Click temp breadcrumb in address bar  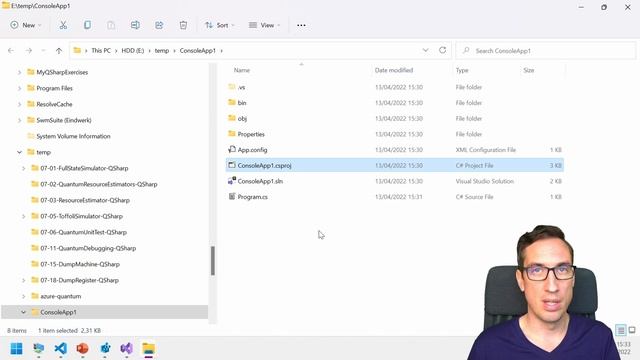162,51
